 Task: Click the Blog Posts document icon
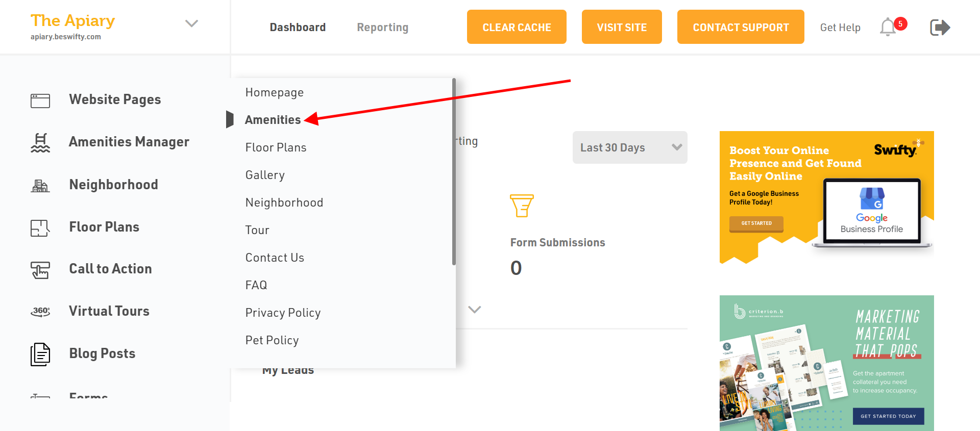pos(40,354)
